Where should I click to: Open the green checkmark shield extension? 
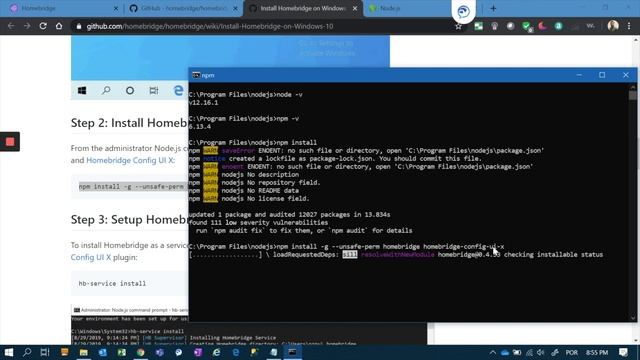pos(527,27)
